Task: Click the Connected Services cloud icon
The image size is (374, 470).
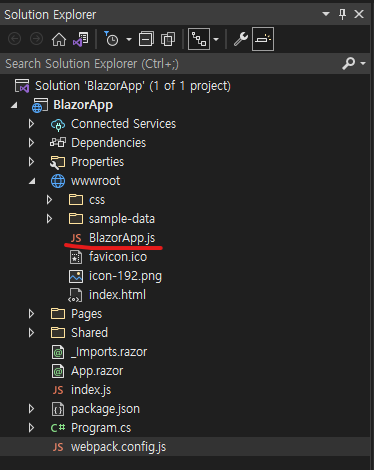Action: coord(58,124)
